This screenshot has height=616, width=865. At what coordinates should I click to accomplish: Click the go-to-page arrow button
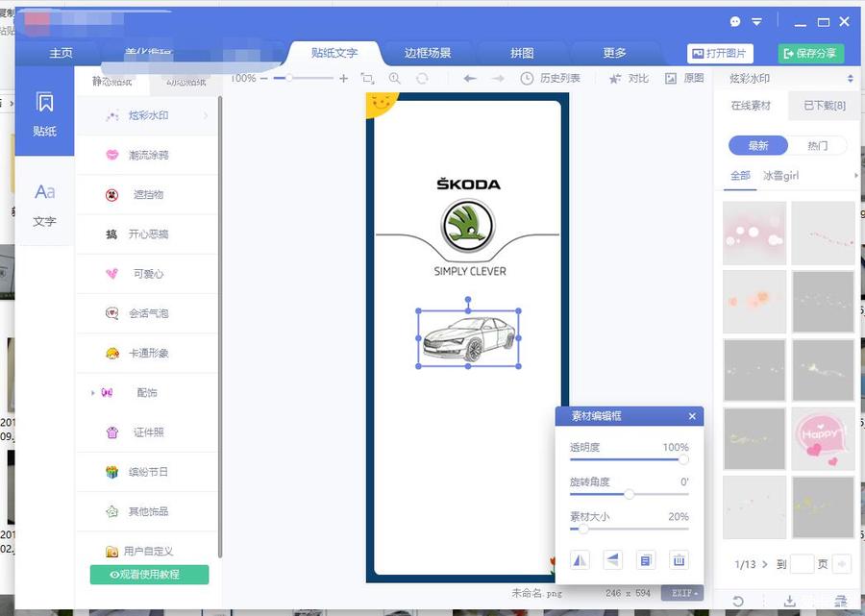pos(842,564)
